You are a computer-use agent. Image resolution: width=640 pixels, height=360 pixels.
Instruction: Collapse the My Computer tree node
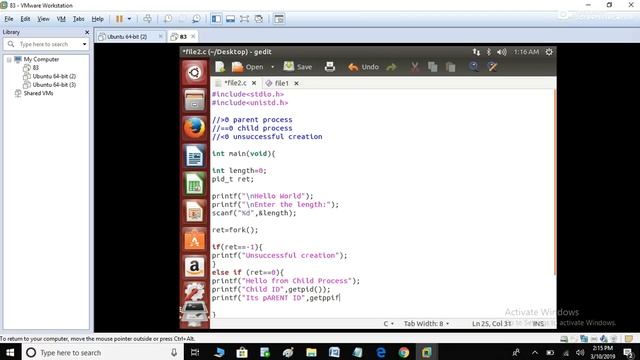pos(9,60)
